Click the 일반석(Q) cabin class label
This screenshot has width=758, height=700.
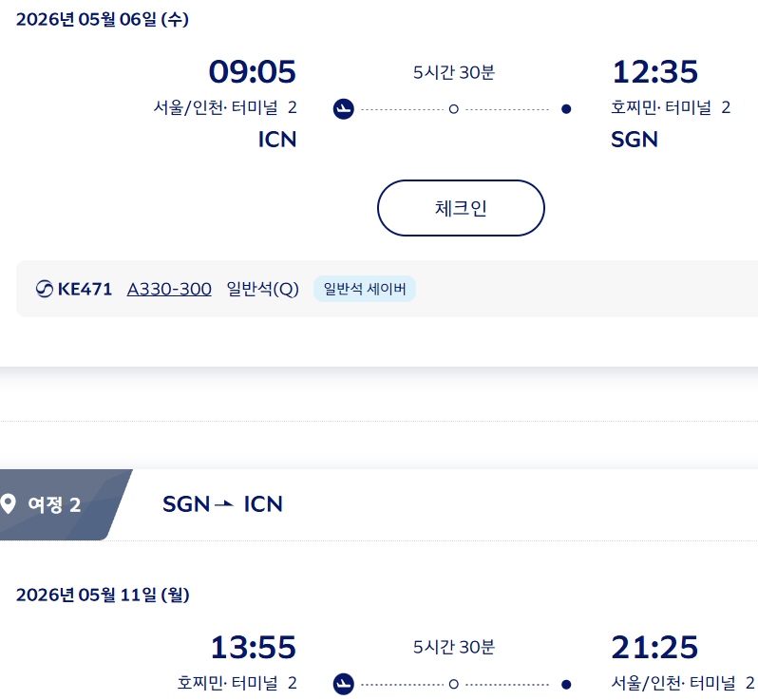(262, 289)
